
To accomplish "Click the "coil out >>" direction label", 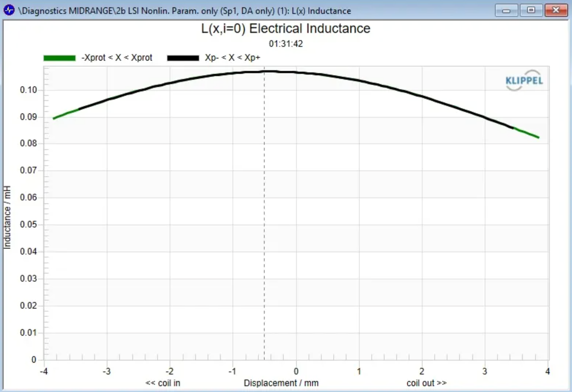I will [426, 383].
